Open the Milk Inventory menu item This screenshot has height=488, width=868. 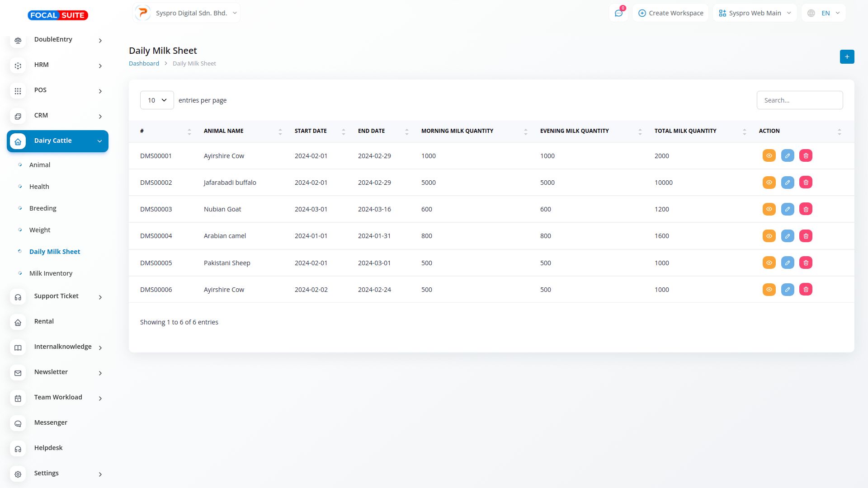click(x=51, y=273)
